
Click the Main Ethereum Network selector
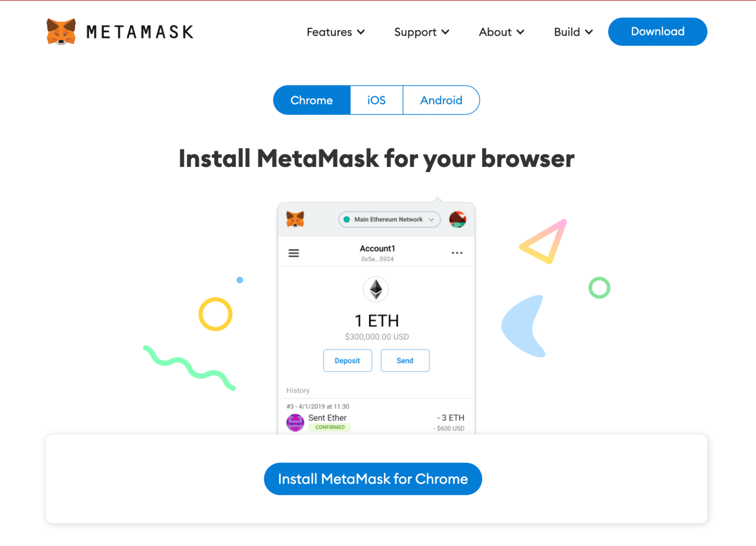click(x=378, y=220)
